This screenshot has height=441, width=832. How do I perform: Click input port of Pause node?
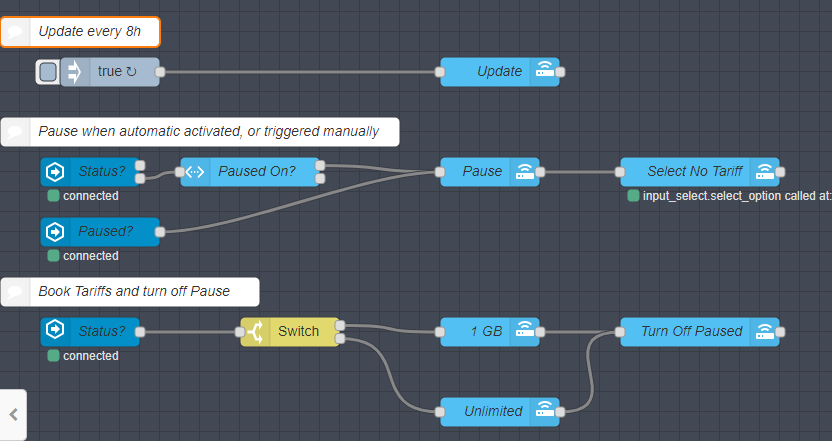pos(440,171)
